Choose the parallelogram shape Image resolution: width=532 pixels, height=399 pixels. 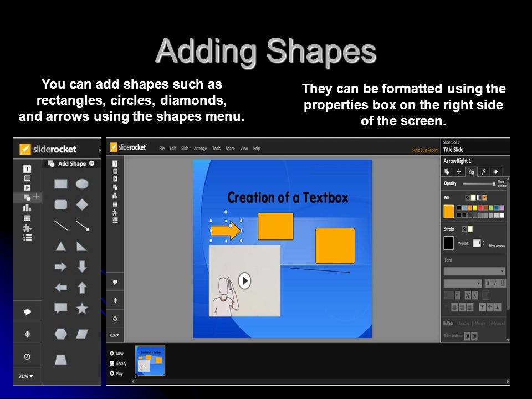[82, 334]
